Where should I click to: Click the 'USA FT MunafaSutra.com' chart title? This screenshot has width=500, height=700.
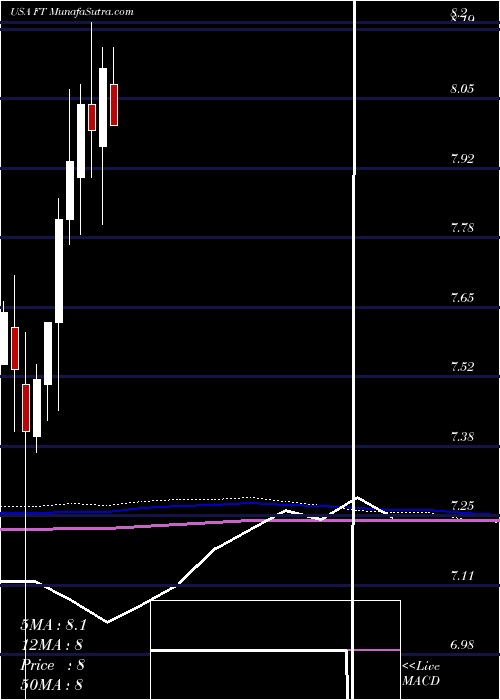71,12
